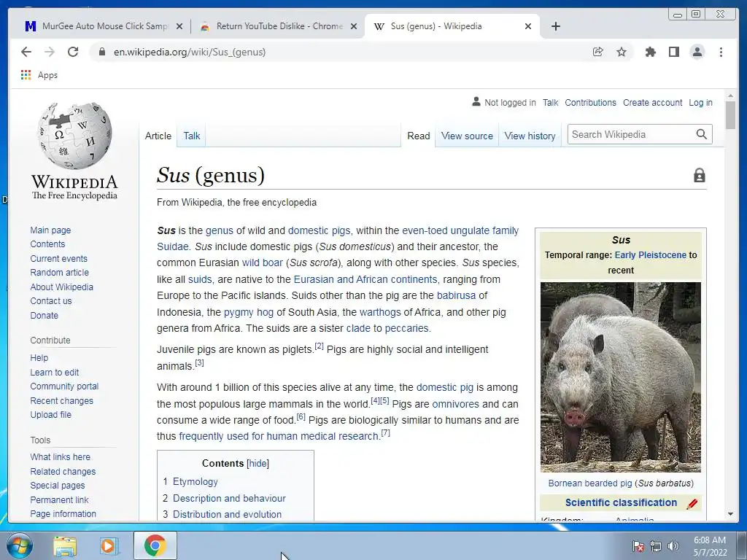747x560 pixels.
Task: Jump to Description and behaviour section
Action: pyautogui.click(x=229, y=498)
